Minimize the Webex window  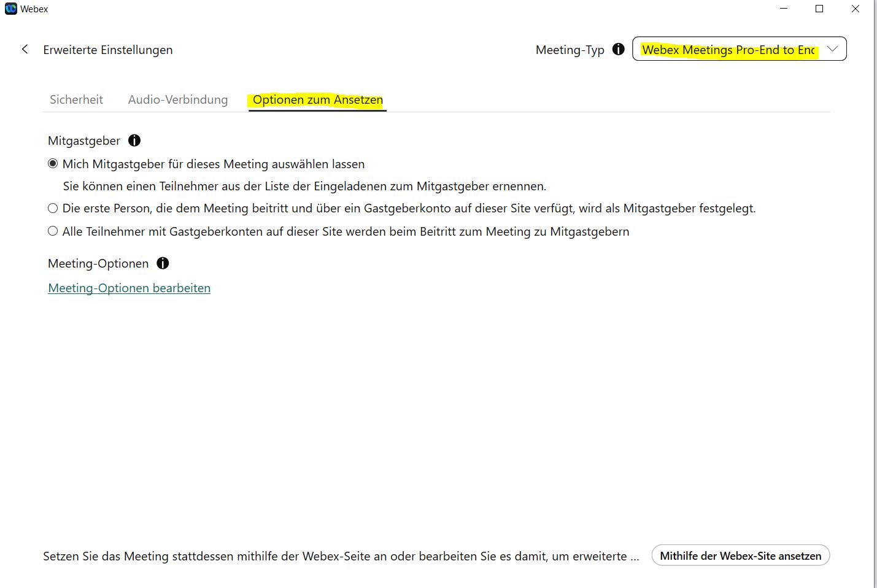[x=784, y=9]
